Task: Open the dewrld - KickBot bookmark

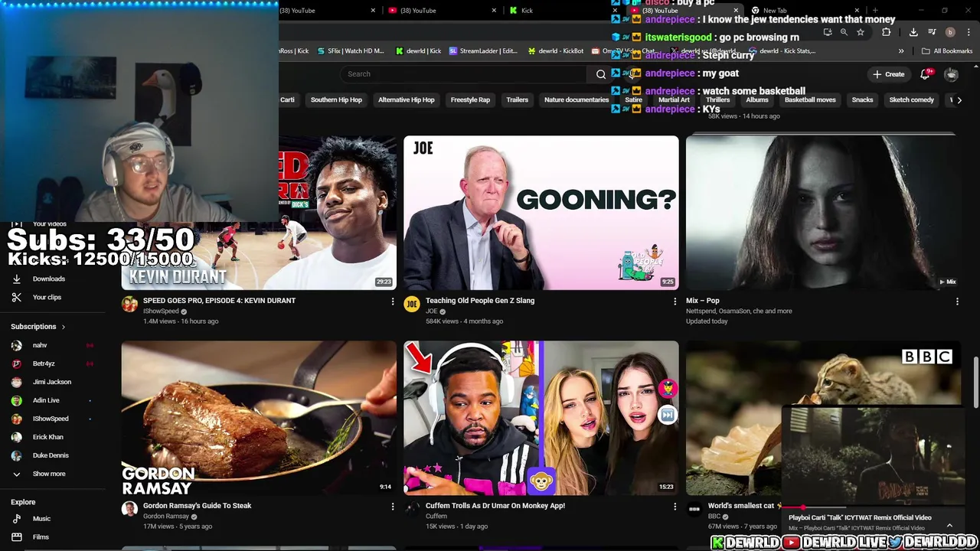Action: click(556, 51)
